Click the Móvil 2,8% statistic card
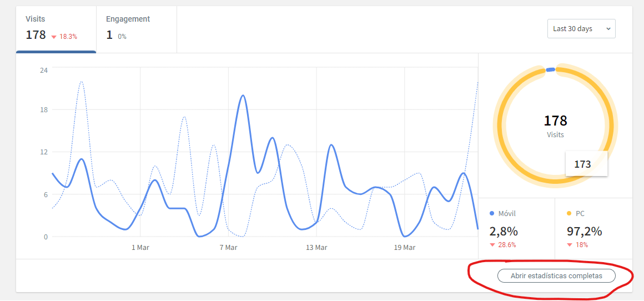The image size is (644, 301). click(x=517, y=228)
